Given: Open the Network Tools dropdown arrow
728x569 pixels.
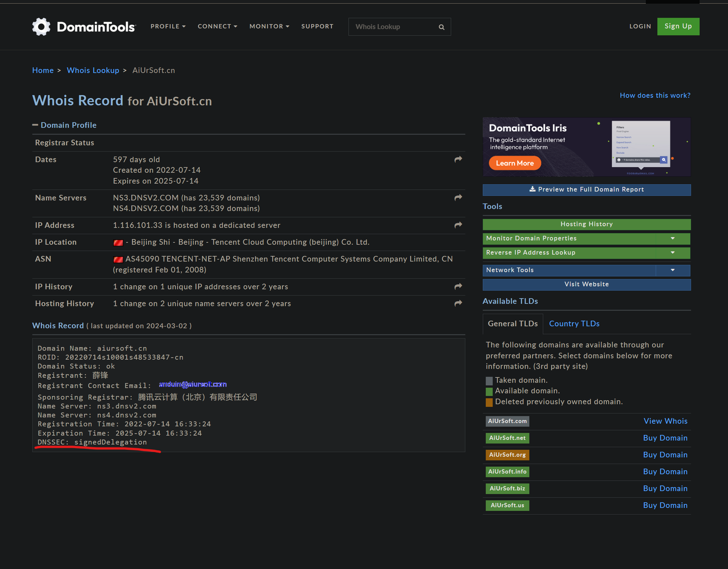Looking at the screenshot, I should point(672,270).
